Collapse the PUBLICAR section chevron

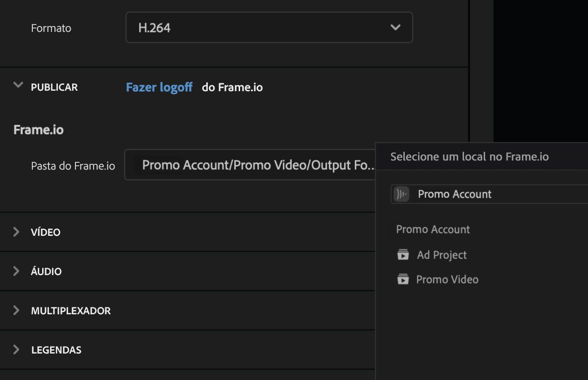(x=18, y=85)
